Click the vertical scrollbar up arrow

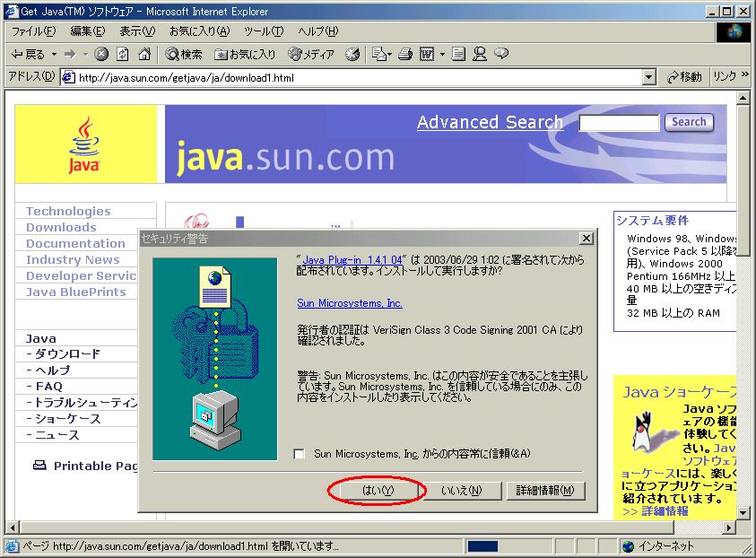(743, 98)
